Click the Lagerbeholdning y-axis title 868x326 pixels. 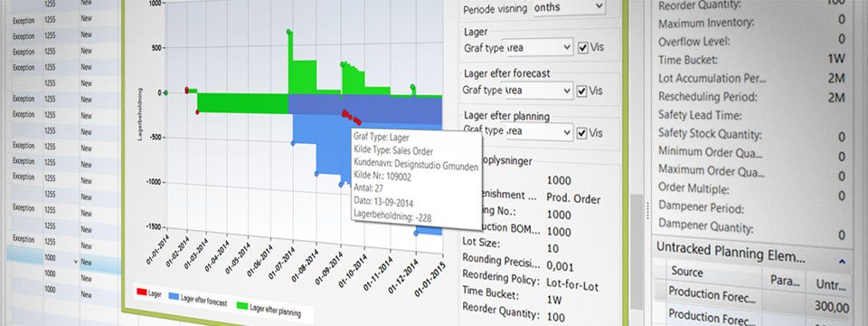coord(140,114)
